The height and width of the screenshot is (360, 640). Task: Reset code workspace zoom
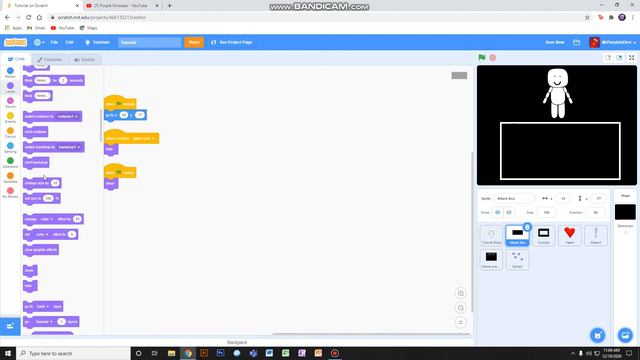pyautogui.click(x=460, y=322)
